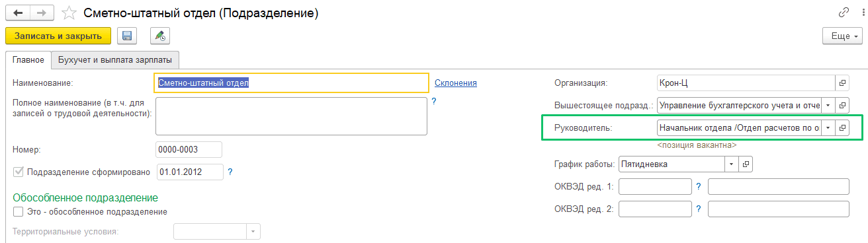Click the save floppy disk icon
This screenshot has width=868, height=243.
[x=127, y=36]
